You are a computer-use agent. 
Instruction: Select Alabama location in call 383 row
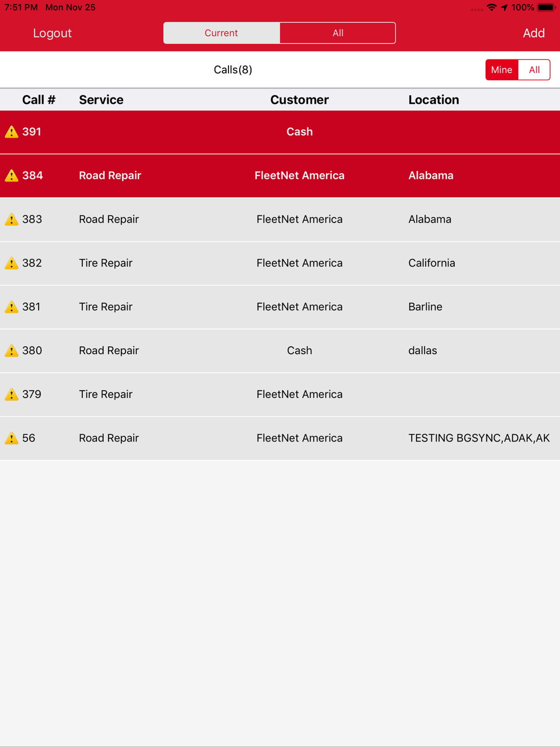tap(430, 219)
